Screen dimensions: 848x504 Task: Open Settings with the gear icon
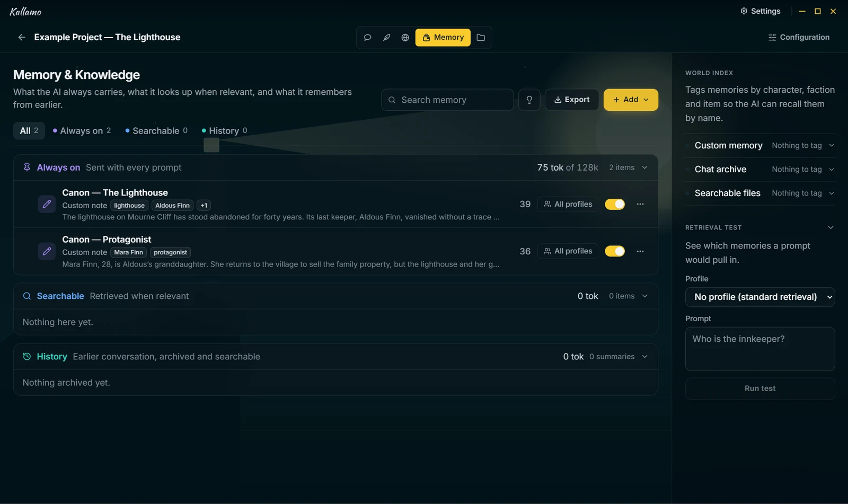(761, 11)
